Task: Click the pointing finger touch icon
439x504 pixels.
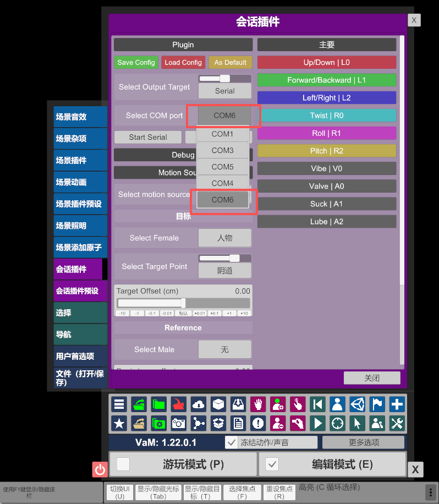Action: (x=298, y=404)
